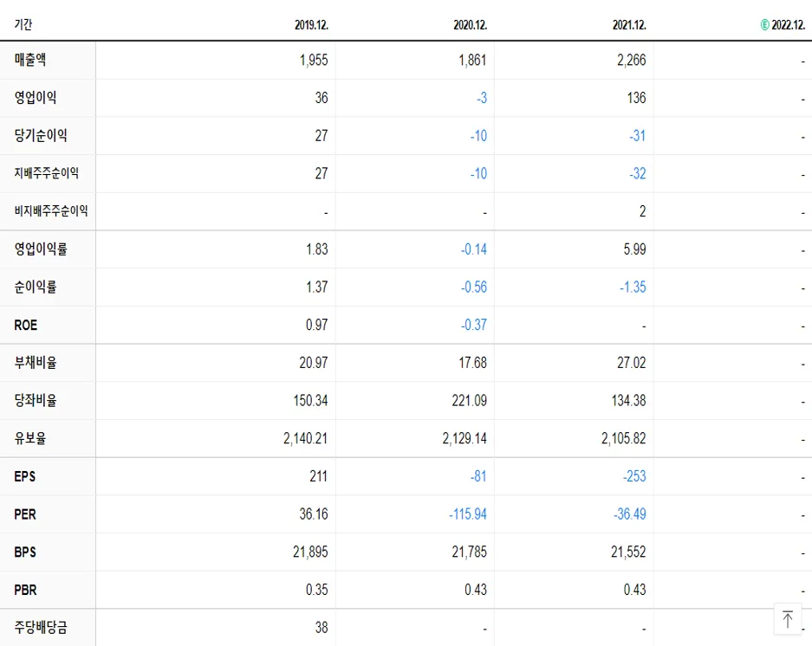Click the 영업이익률 value 1.83
Screen dimensions: 812x646
317,249
